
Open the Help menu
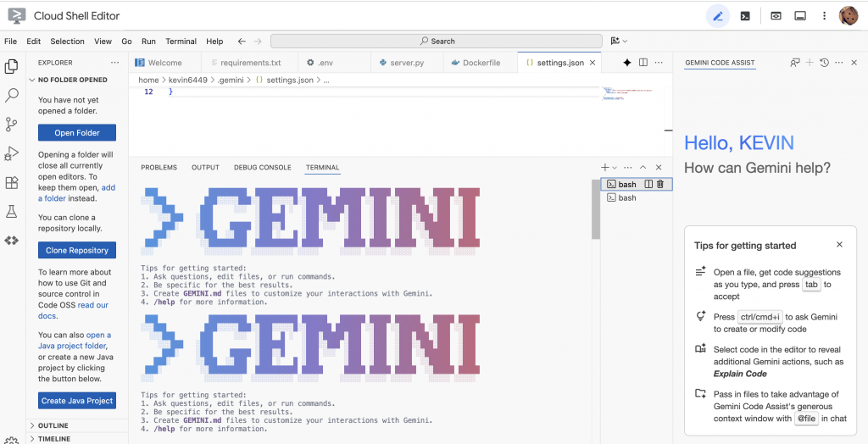[x=214, y=41]
